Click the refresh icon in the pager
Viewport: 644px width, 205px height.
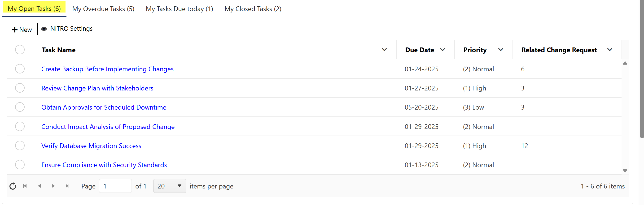(x=13, y=186)
